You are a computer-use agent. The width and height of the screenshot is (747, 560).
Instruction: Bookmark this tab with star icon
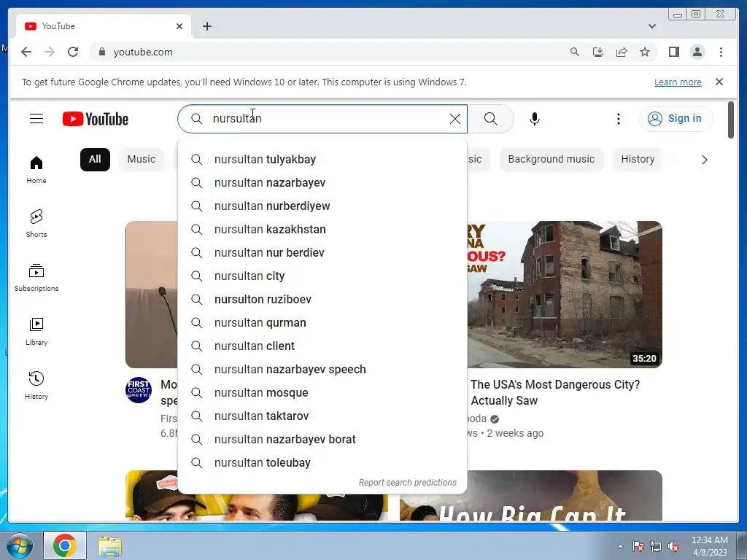coord(645,52)
